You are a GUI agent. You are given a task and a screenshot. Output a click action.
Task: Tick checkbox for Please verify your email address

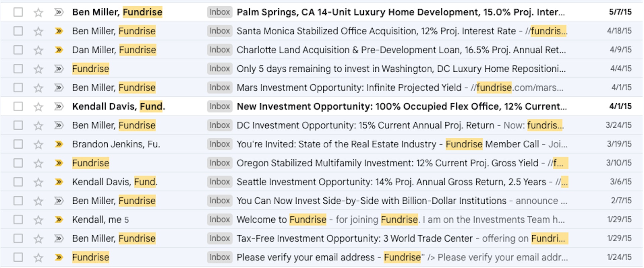[x=18, y=258]
